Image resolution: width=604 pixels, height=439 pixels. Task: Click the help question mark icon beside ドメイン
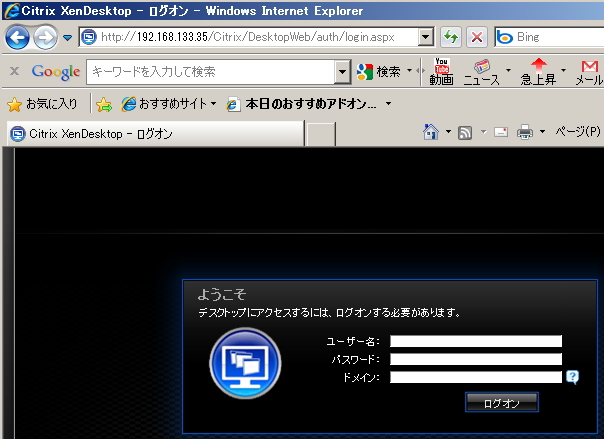(572, 377)
